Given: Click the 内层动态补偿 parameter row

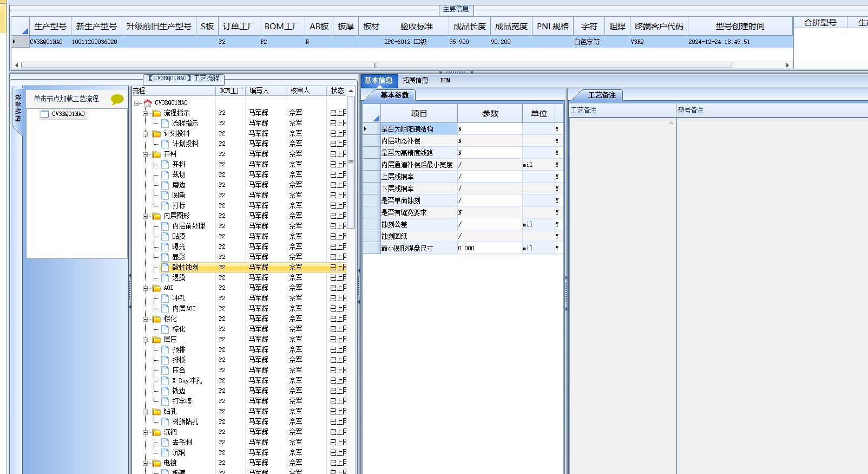Looking at the screenshot, I should [x=463, y=141].
